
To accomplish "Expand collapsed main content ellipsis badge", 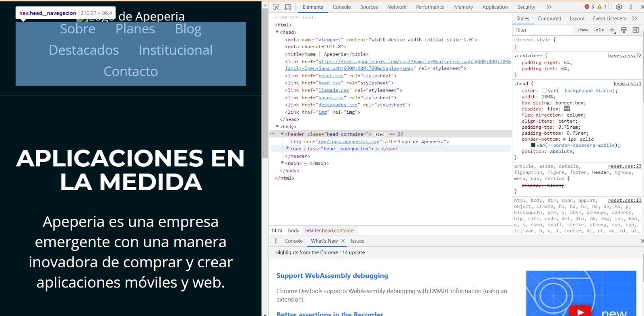I will click(x=305, y=164).
